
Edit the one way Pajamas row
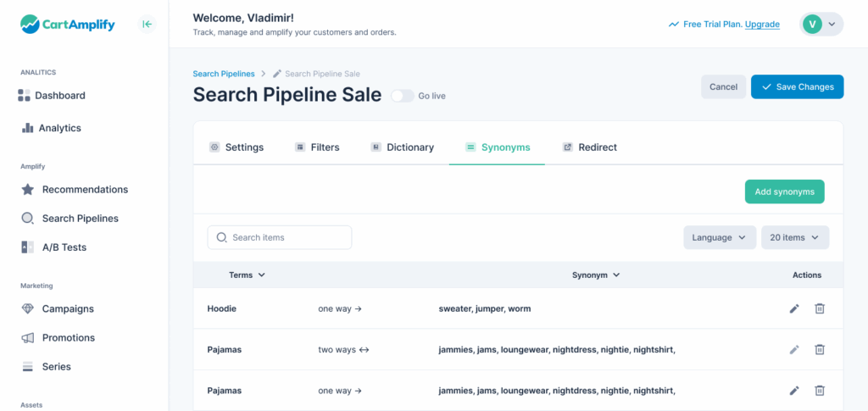click(794, 391)
